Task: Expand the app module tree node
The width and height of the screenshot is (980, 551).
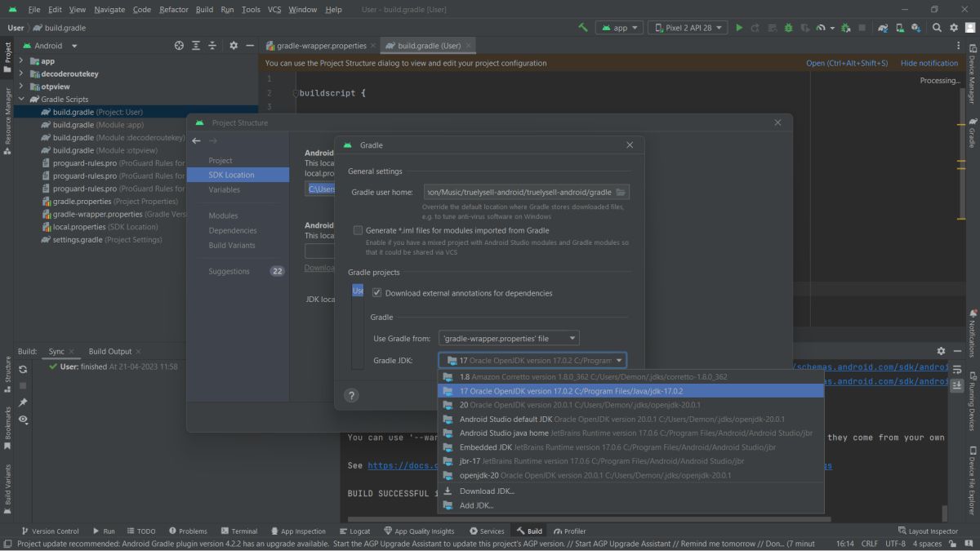Action: [21, 60]
